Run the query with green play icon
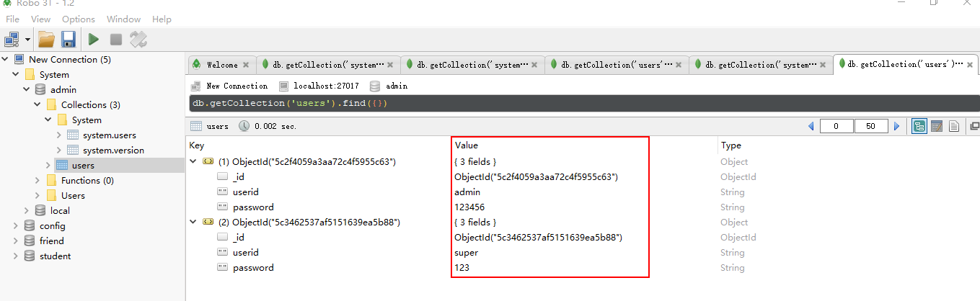Viewport: 980px width, 301px height. click(94, 39)
